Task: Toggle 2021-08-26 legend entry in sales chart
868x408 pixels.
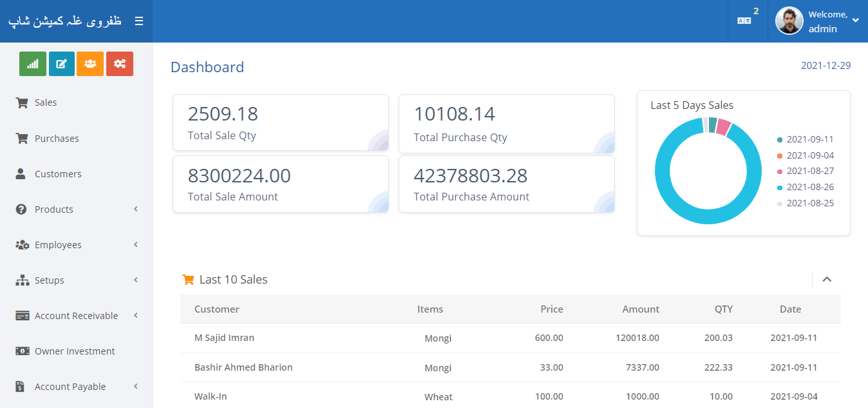Action: (809, 187)
